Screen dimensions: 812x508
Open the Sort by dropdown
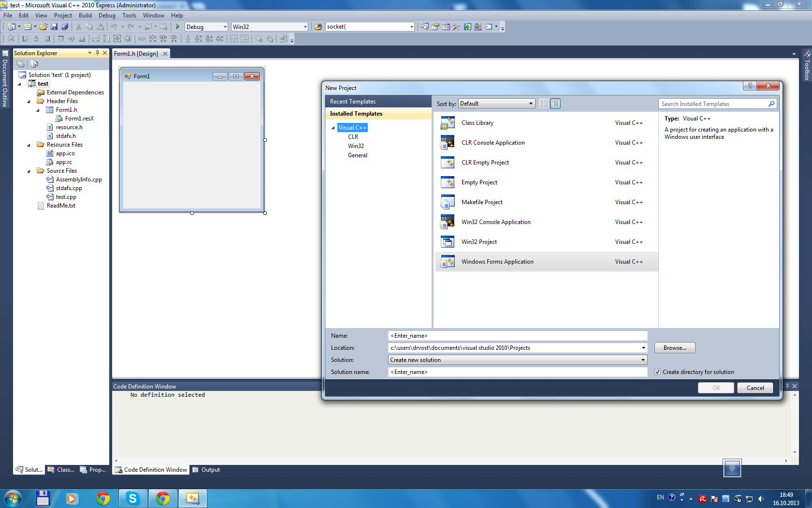(496, 104)
